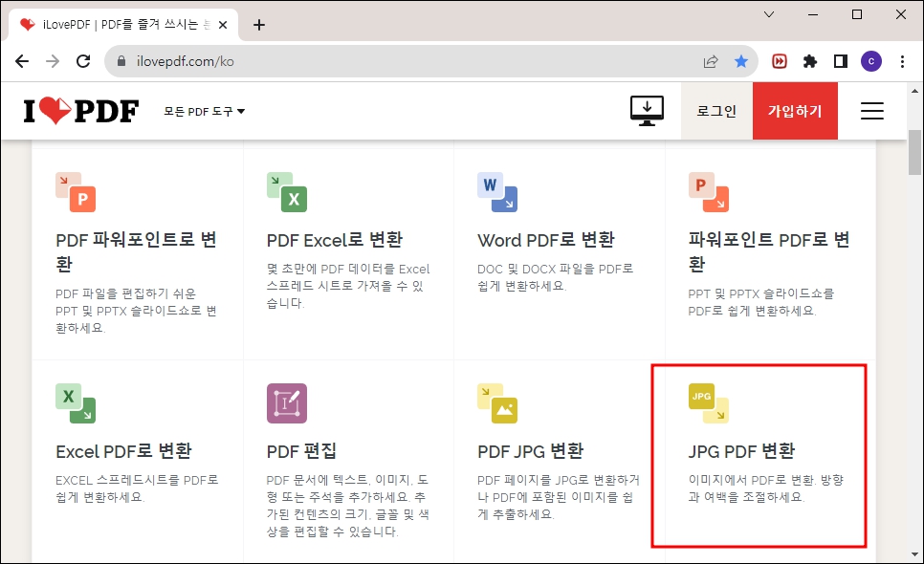924x564 pixels.
Task: Click description 'PDF 파일을 편집하기 쉬운'
Action: point(125,293)
